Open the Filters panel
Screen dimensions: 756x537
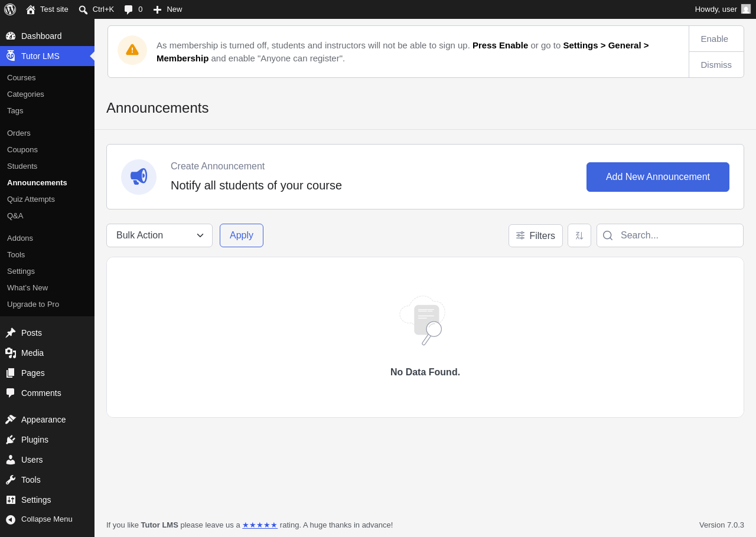tap(536, 235)
